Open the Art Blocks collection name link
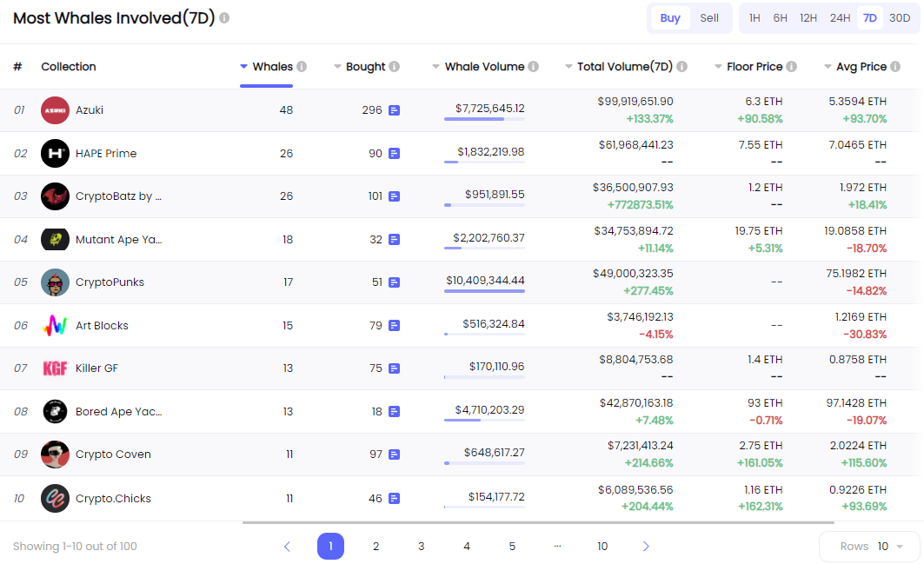 [x=102, y=325]
